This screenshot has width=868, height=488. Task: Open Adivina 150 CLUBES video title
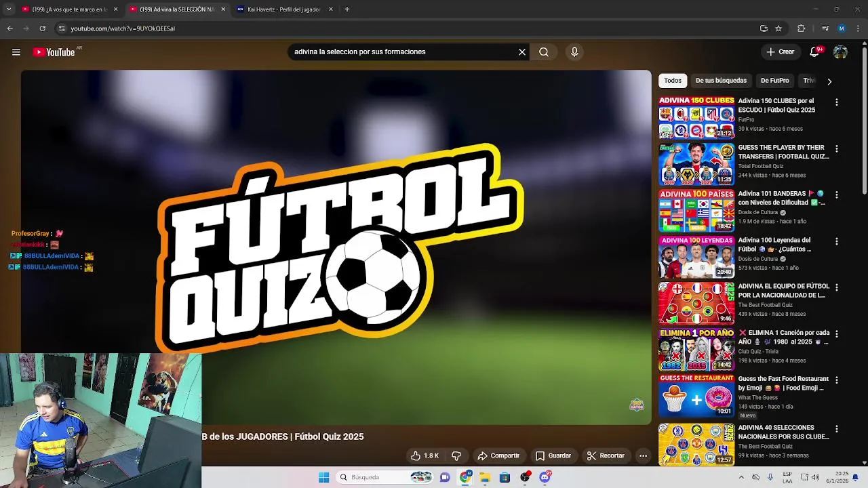click(x=776, y=105)
